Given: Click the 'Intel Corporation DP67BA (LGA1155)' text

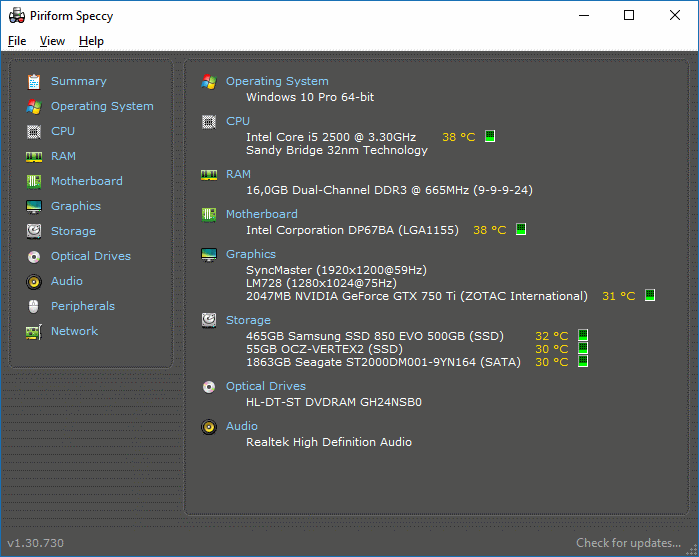Looking at the screenshot, I should pyautogui.click(x=352, y=230).
